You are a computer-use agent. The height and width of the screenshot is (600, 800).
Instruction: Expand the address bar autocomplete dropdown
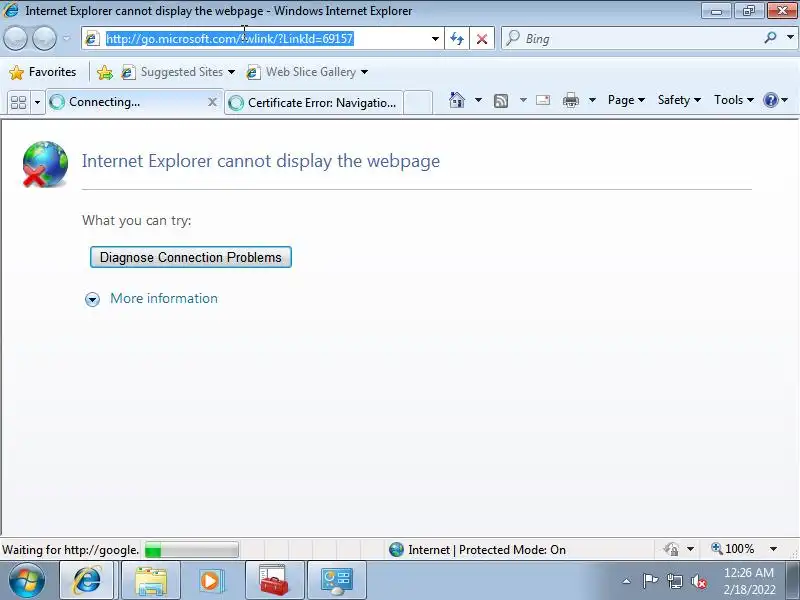pyautogui.click(x=435, y=39)
